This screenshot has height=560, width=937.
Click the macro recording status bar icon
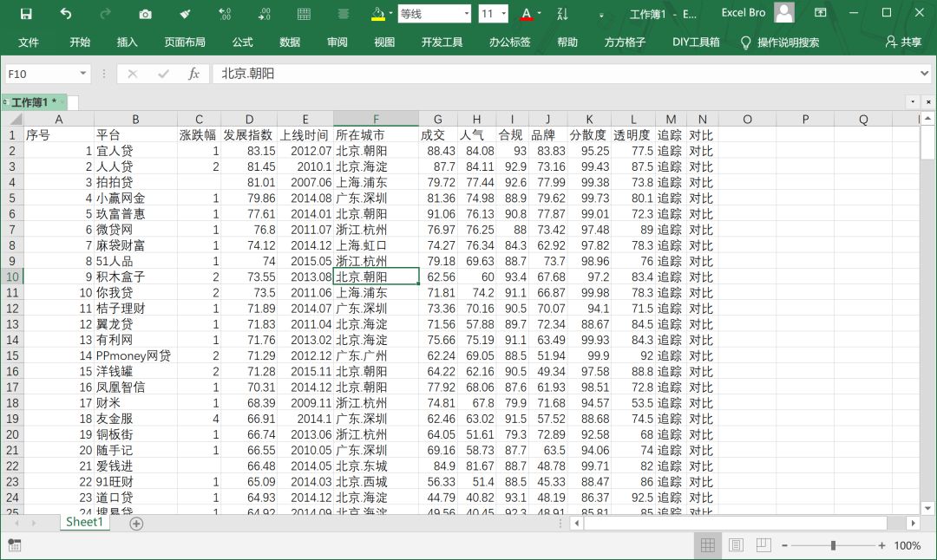[x=15, y=545]
